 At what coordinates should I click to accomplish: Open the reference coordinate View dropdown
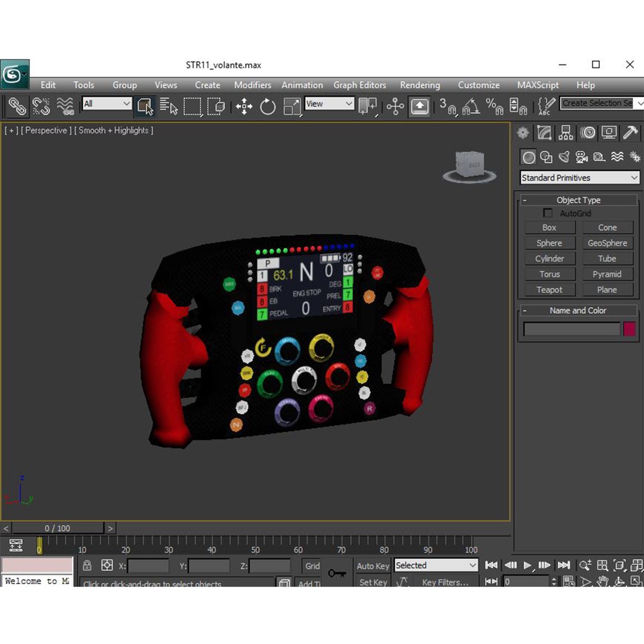tap(329, 104)
